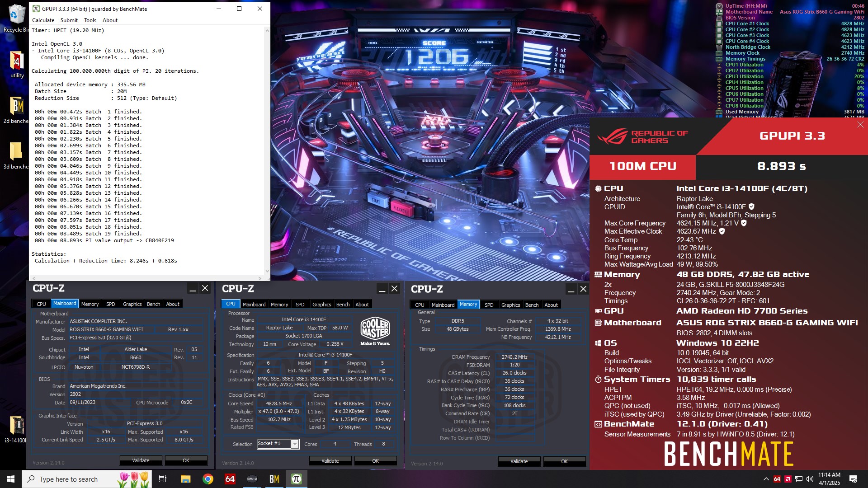Click the GPUPI output horizontal scrollbar
The width and height of the screenshot is (868, 488).
(146, 278)
